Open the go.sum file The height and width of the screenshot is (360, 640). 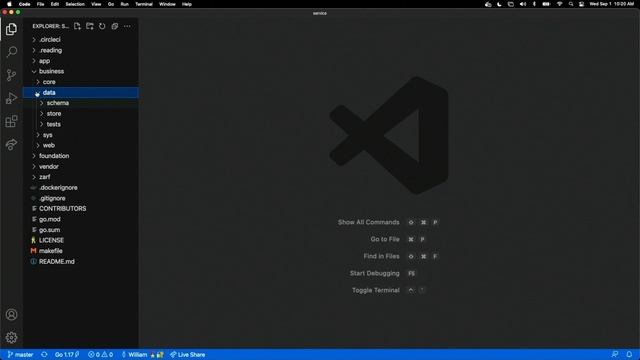pyautogui.click(x=81, y=230)
